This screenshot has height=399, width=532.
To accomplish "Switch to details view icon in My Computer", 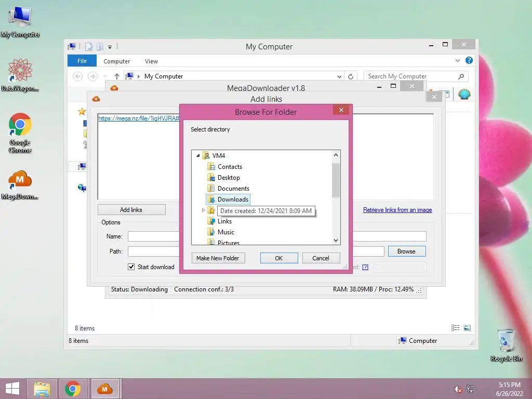I will (455, 328).
